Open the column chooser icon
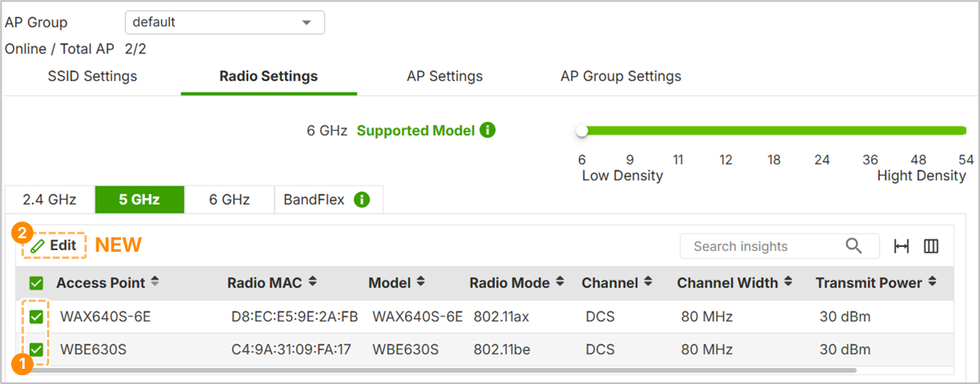This screenshot has height=384, width=980. [931, 247]
